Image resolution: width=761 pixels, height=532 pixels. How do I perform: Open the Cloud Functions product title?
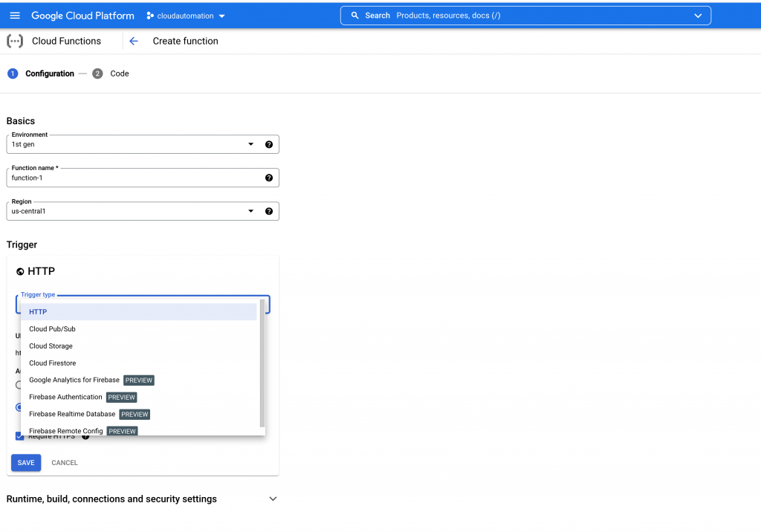pos(66,42)
